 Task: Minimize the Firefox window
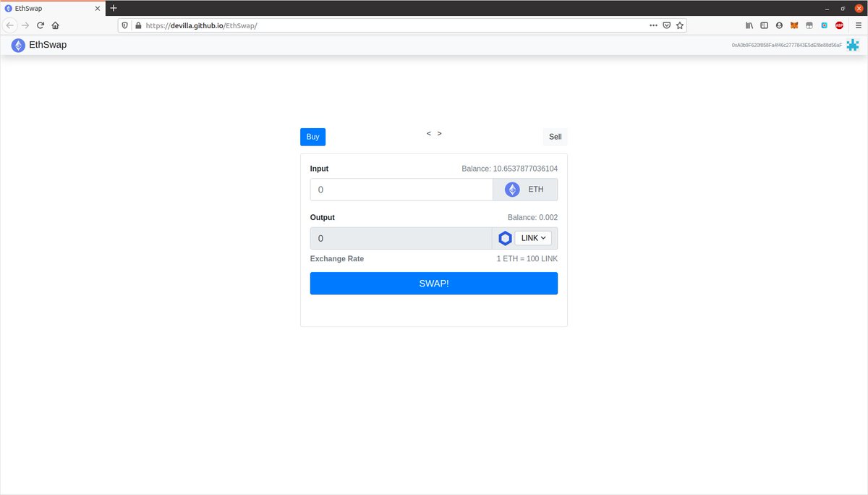pyautogui.click(x=826, y=7)
